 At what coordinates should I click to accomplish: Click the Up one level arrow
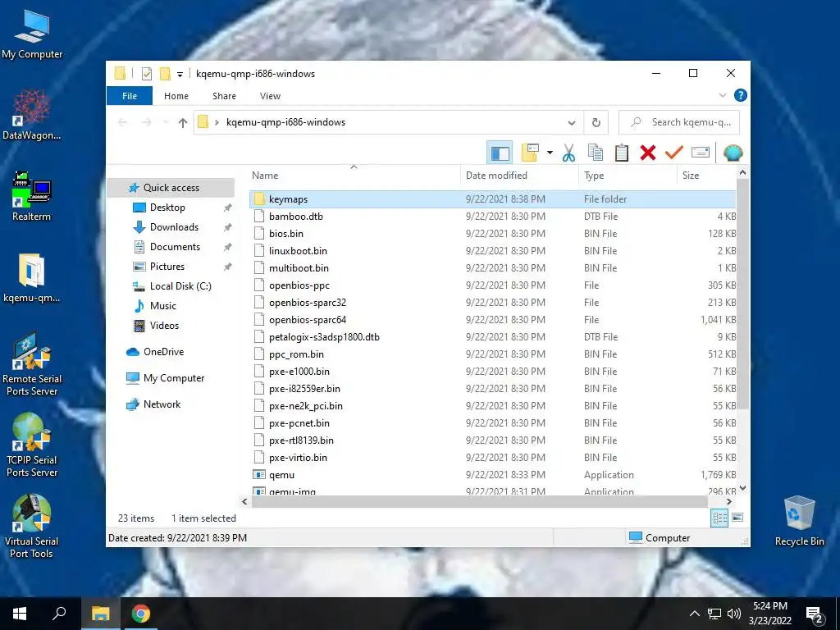183,123
